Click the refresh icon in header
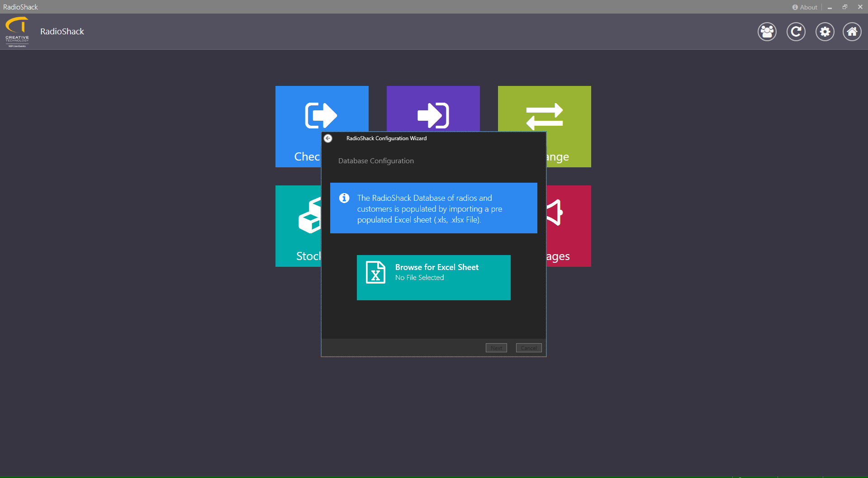Viewport: 868px width, 478px height. click(796, 32)
